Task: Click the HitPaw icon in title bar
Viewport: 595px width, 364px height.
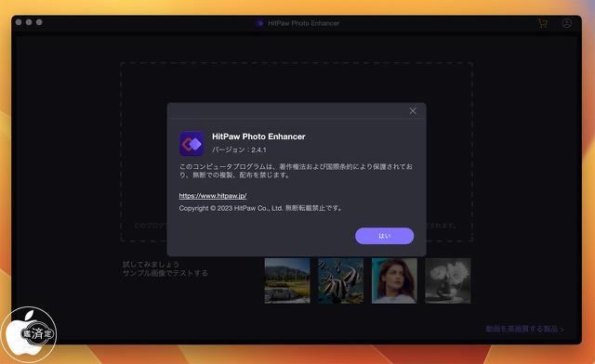Action: pyautogui.click(x=259, y=23)
